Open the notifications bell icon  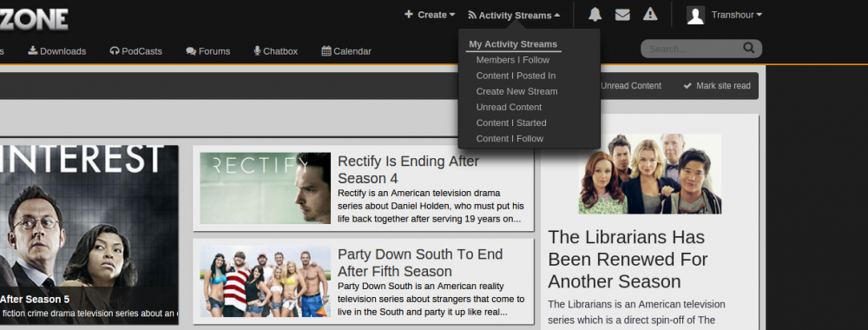(x=595, y=15)
